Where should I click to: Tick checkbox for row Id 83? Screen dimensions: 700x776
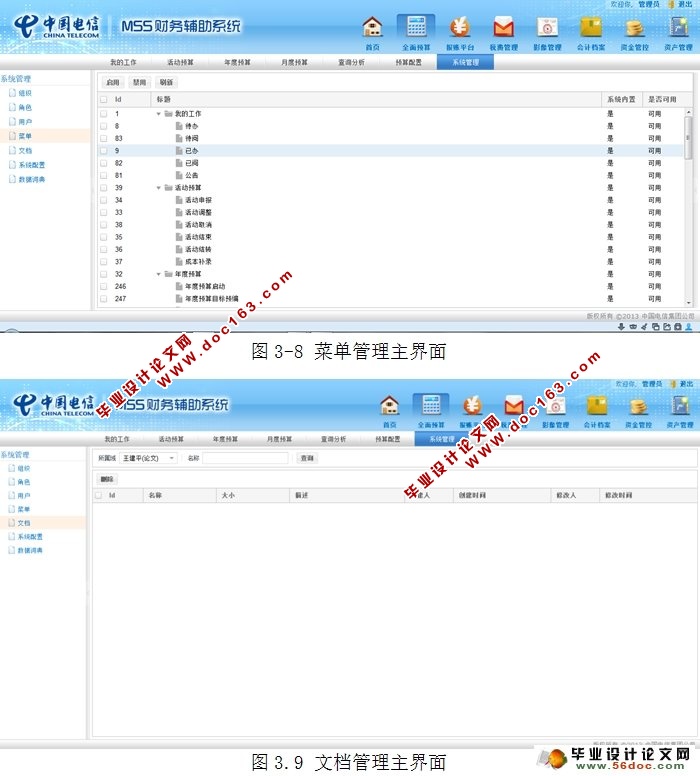(x=103, y=138)
